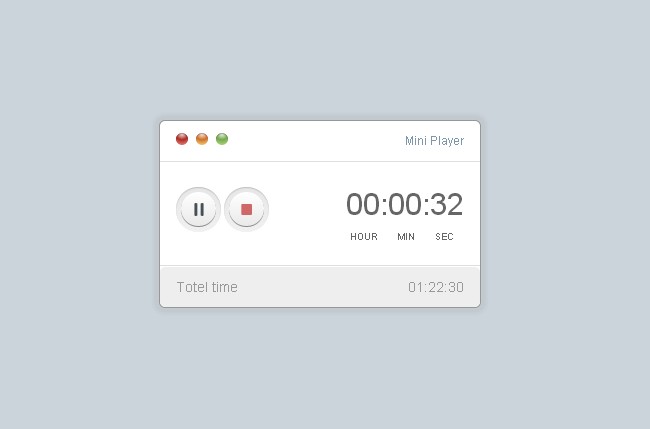This screenshot has width=650, height=429.
Task: Click the Totel time label
Action: click(207, 287)
